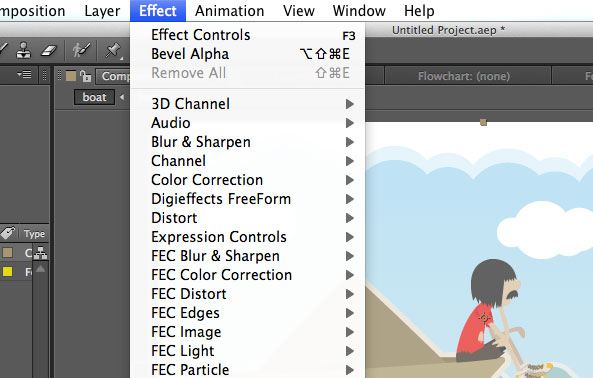Expand the Blur & Sharpen submenu
This screenshot has height=378, width=593.
(x=248, y=142)
